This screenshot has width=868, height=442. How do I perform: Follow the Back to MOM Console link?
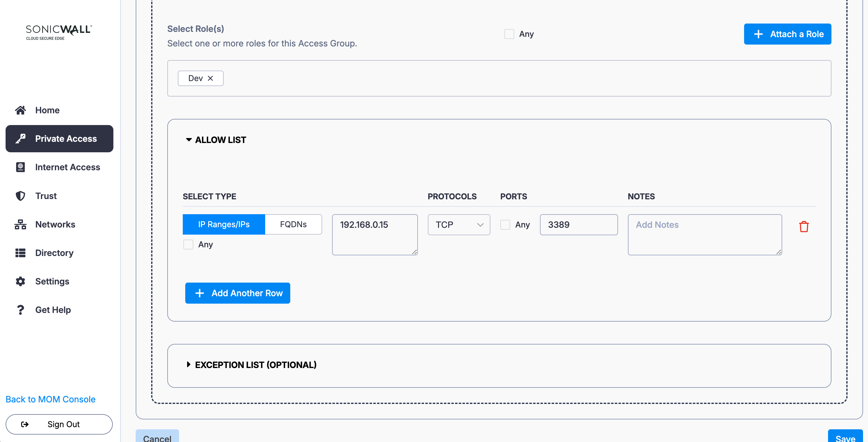50,399
